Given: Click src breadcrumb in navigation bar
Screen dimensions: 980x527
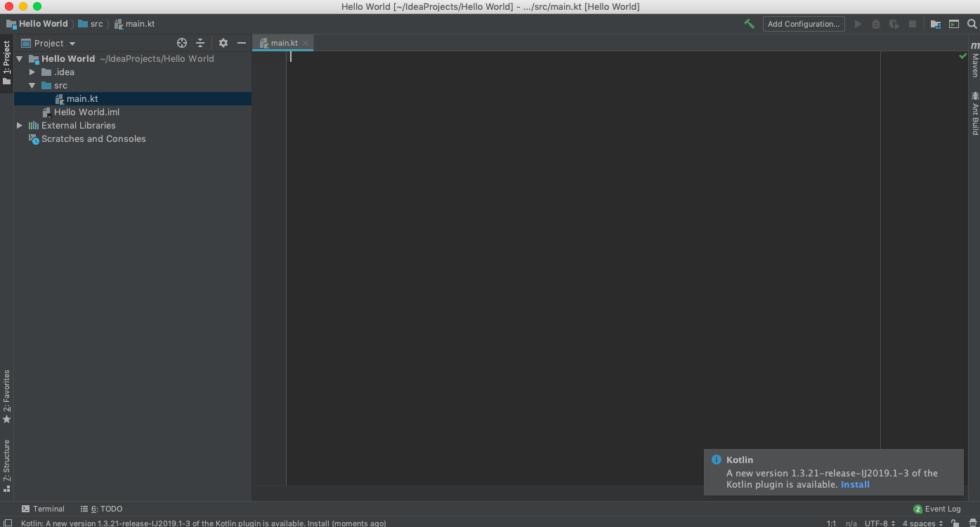Looking at the screenshot, I should [91, 24].
